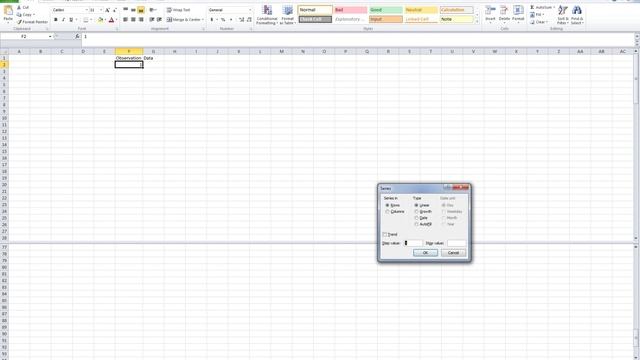The height and width of the screenshot is (360, 640).
Task: Open the Name Box dropdown arrow
Action: tap(50, 37)
